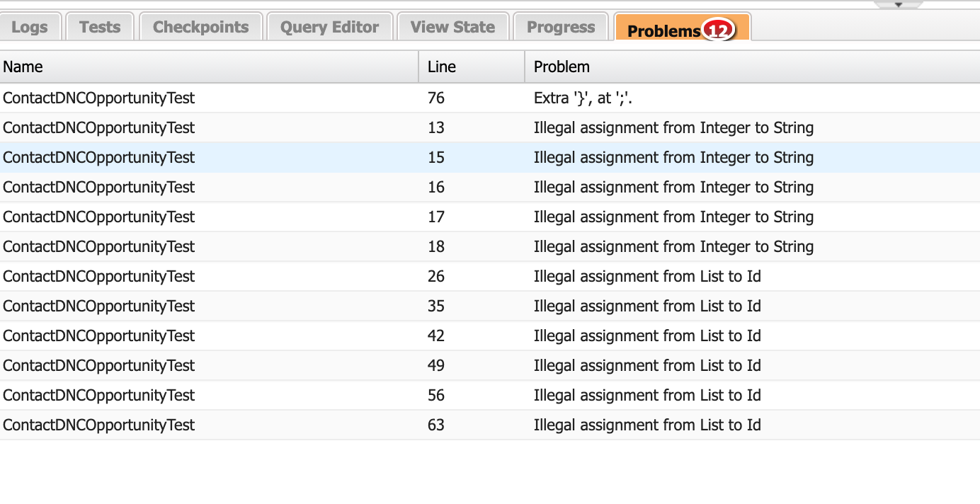
Task: Collapse the bottom panel using top arrow
Action: click(x=898, y=4)
